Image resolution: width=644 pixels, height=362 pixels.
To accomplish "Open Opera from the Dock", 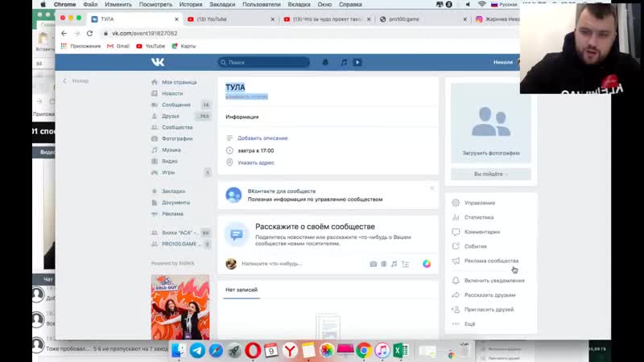I will 253,351.
